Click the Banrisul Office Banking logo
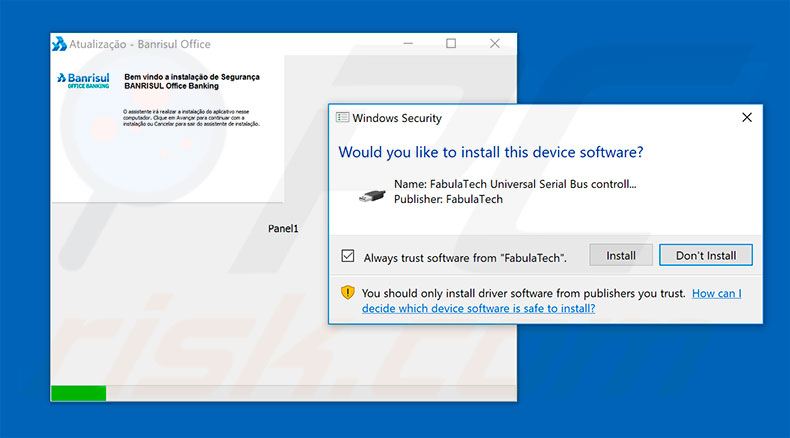Screen dimensions: 790x438 click(83, 80)
